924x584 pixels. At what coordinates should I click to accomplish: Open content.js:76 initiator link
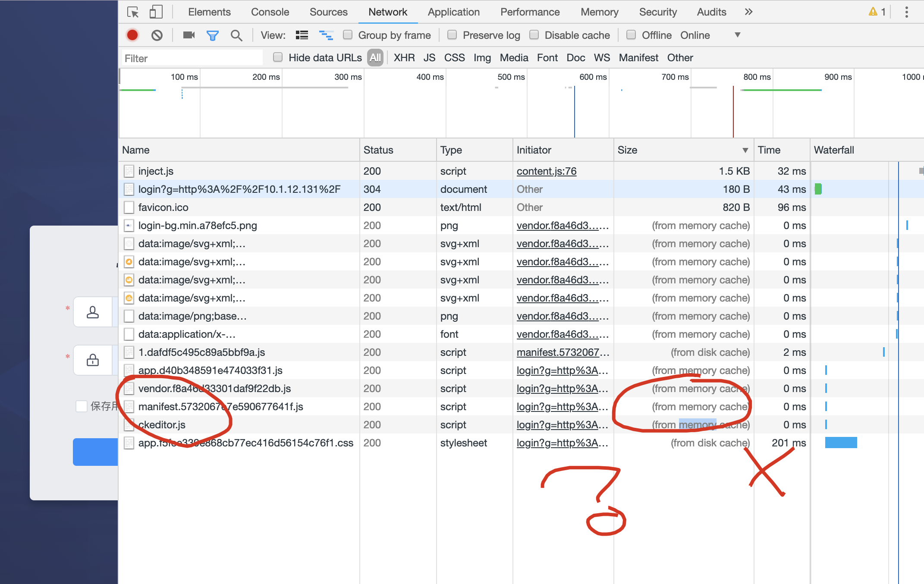pyautogui.click(x=547, y=171)
